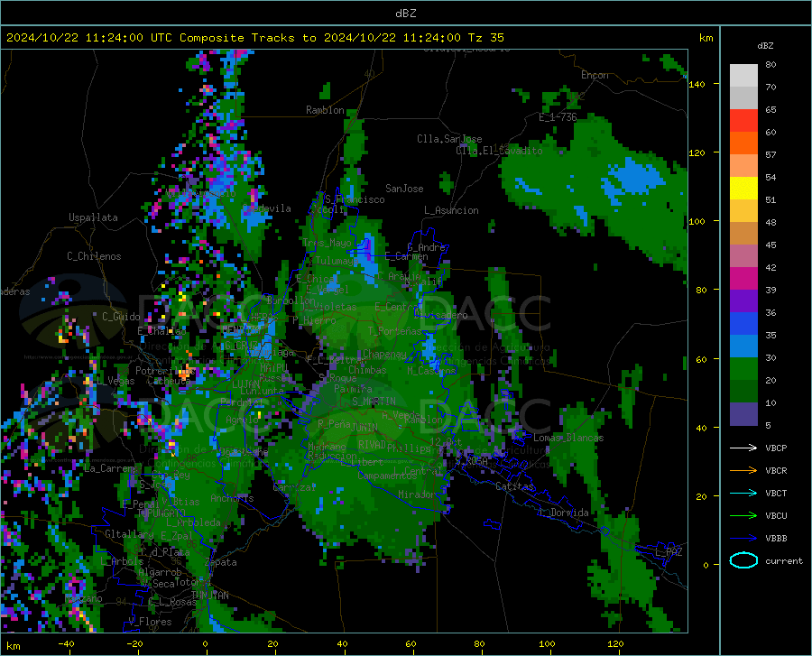Click the 'S_MARTIN' map label
Image resolution: width=812 pixels, height=656 pixels.
pyautogui.click(x=374, y=402)
